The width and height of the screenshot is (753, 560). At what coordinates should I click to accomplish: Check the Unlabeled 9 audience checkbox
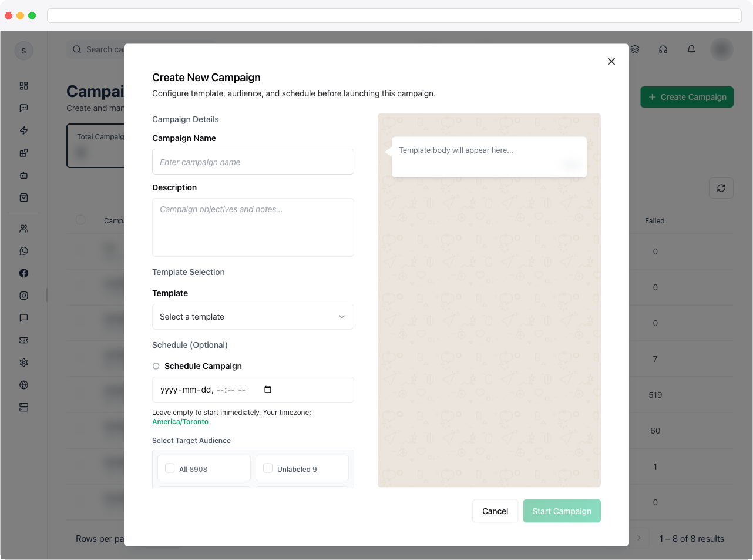tap(268, 468)
